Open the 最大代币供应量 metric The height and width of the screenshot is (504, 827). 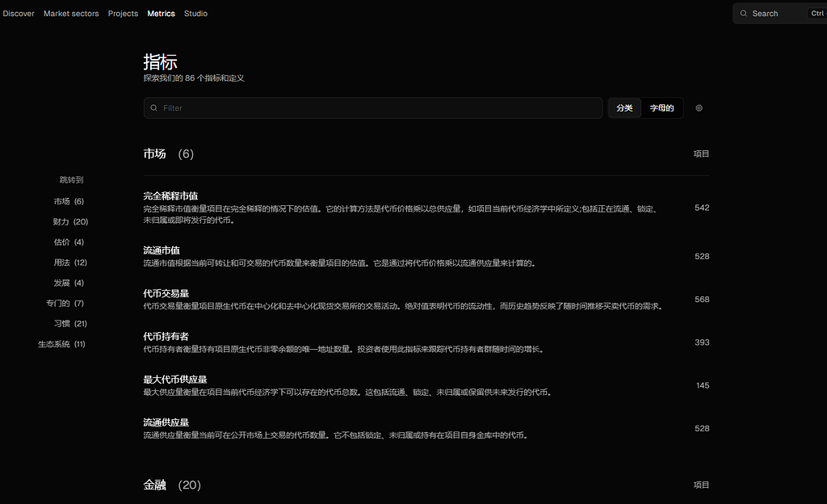[175, 380]
